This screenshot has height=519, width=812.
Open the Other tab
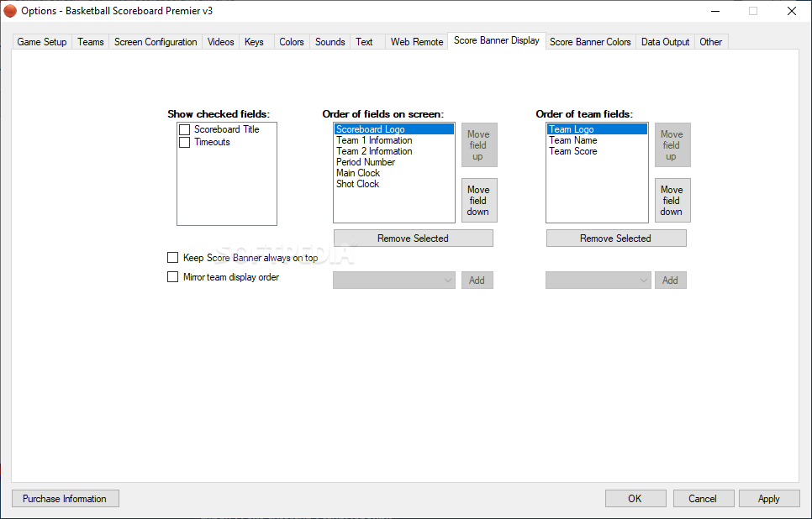pos(711,42)
